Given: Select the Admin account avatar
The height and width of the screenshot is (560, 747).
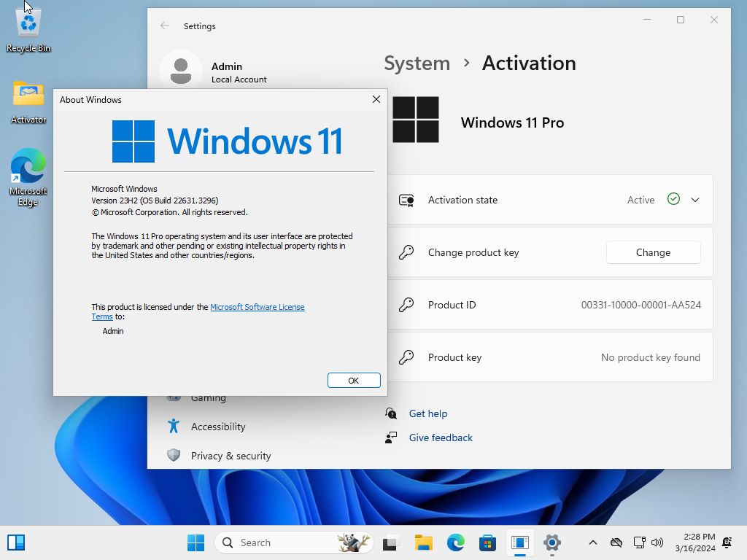Looking at the screenshot, I should point(181,71).
